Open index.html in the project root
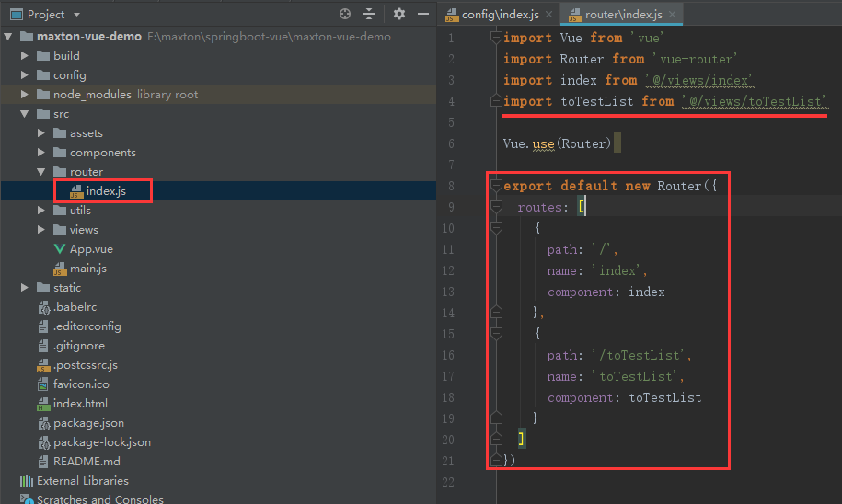The height and width of the screenshot is (504, 842). tap(80, 404)
